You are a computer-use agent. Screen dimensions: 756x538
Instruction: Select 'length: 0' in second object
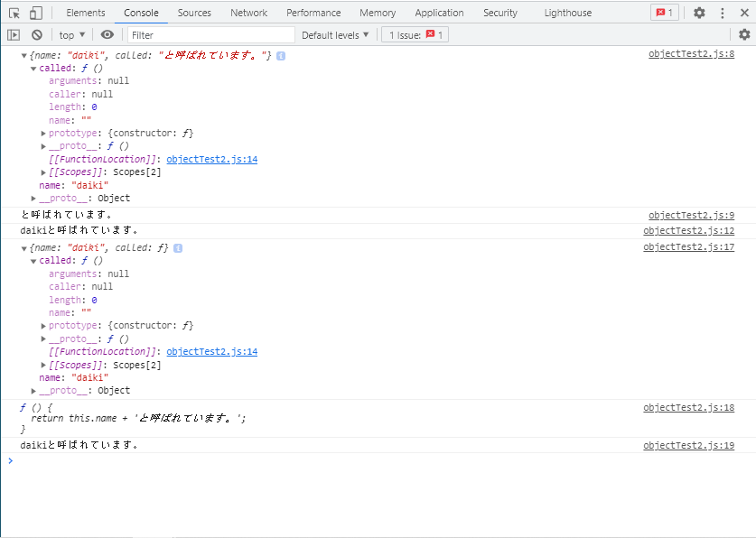[73, 300]
